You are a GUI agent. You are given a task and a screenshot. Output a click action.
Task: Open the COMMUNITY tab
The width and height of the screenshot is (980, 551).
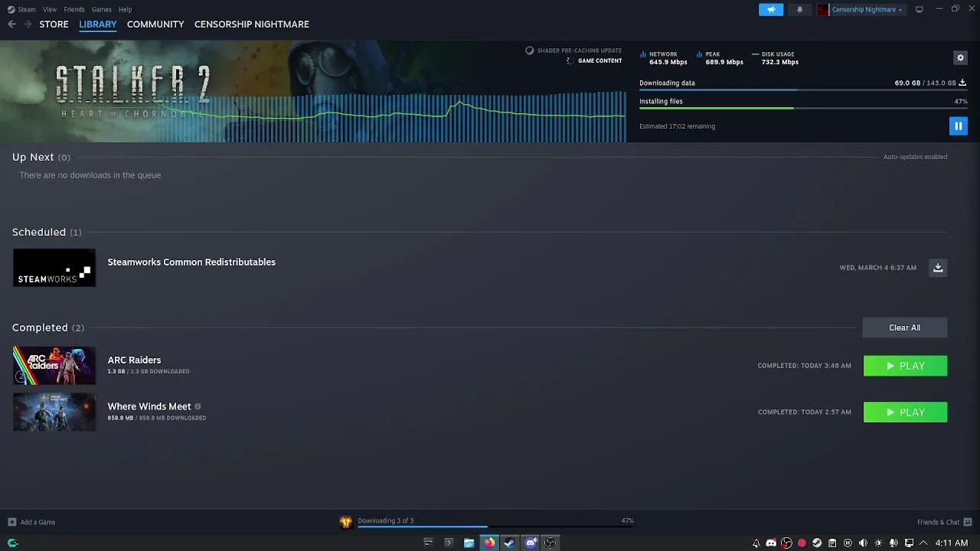[x=155, y=24]
